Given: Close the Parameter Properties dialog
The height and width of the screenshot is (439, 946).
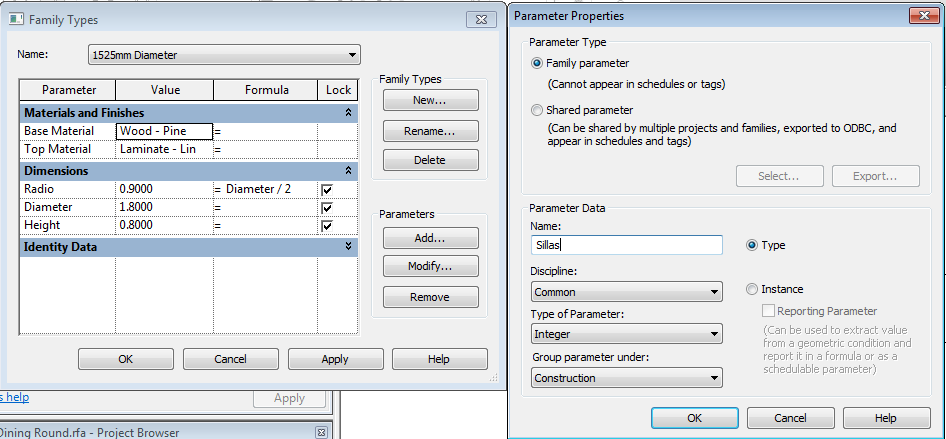Looking at the screenshot, I should click(x=919, y=16).
